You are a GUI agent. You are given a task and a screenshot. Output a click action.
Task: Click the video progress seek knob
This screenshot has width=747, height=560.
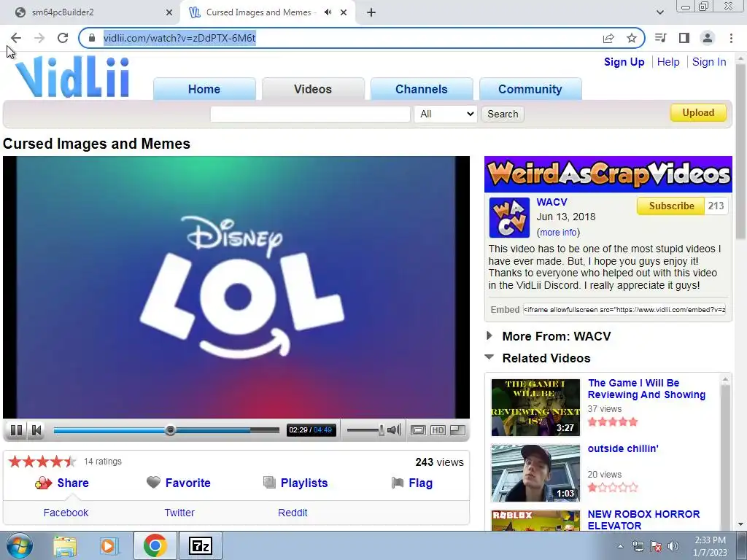tap(170, 430)
